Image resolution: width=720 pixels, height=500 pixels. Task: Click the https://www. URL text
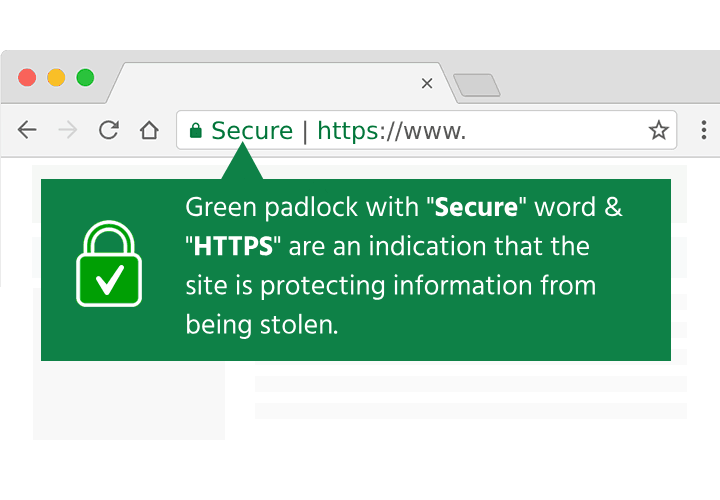point(392,131)
